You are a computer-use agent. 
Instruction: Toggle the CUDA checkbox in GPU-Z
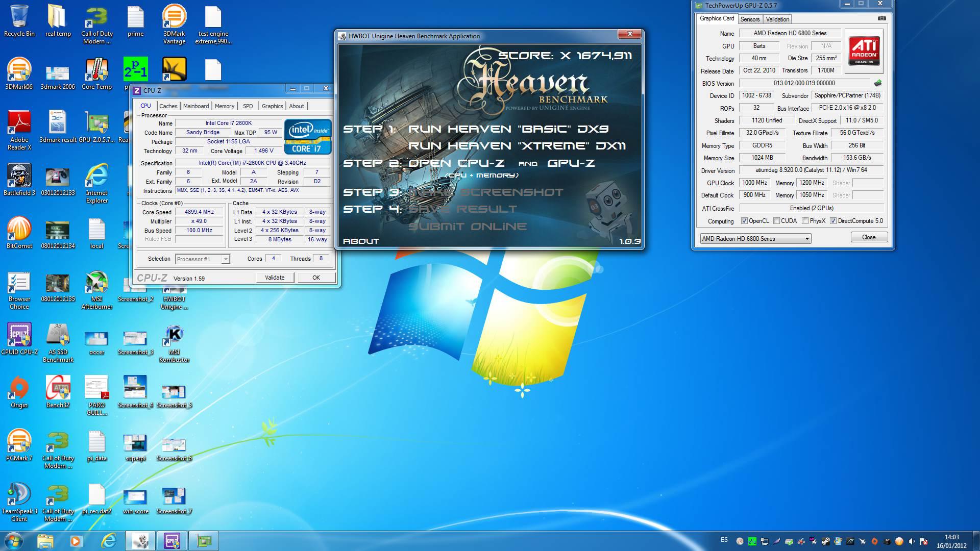776,221
